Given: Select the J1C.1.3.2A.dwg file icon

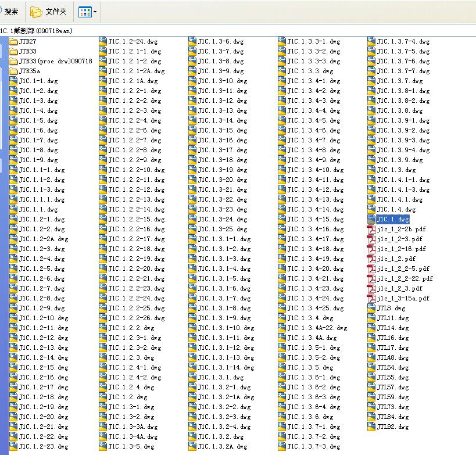Looking at the screenshot, I should pyautogui.click(x=192, y=446).
